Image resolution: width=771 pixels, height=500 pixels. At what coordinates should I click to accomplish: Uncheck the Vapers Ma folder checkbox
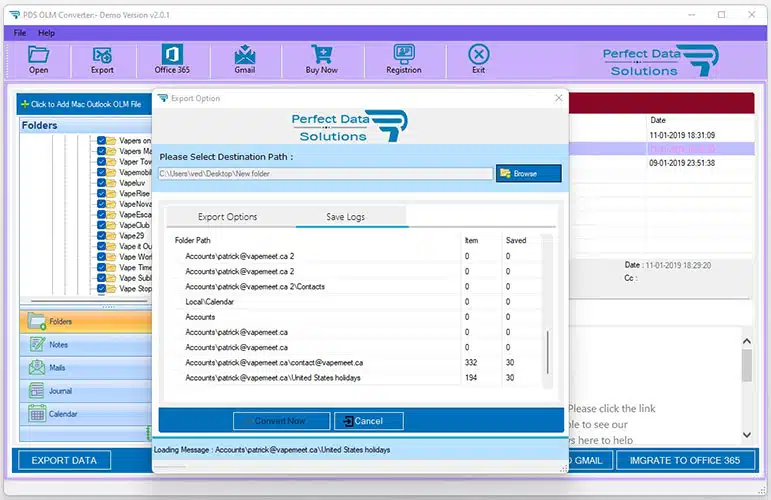click(101, 151)
